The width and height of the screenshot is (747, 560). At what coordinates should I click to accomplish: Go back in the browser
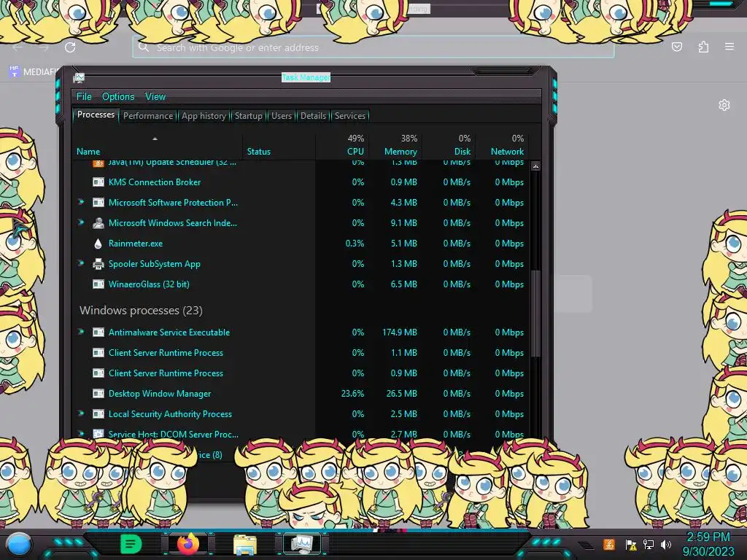pyautogui.click(x=18, y=47)
